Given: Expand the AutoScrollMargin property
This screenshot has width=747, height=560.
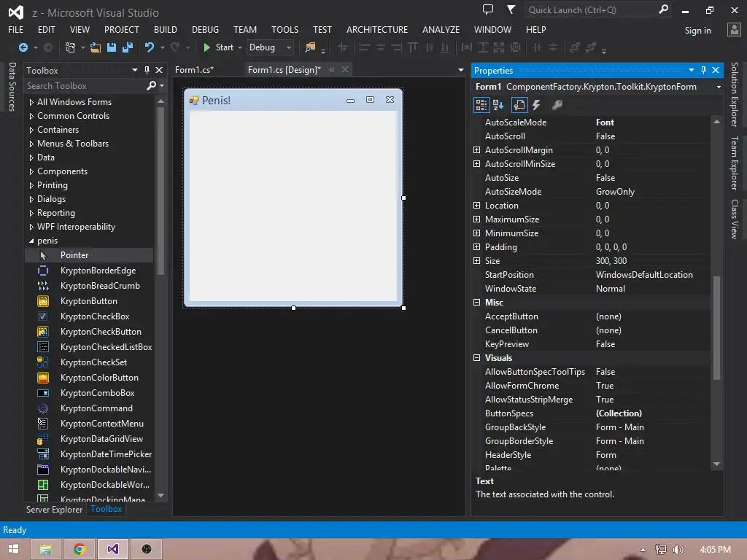Looking at the screenshot, I should click(x=476, y=150).
